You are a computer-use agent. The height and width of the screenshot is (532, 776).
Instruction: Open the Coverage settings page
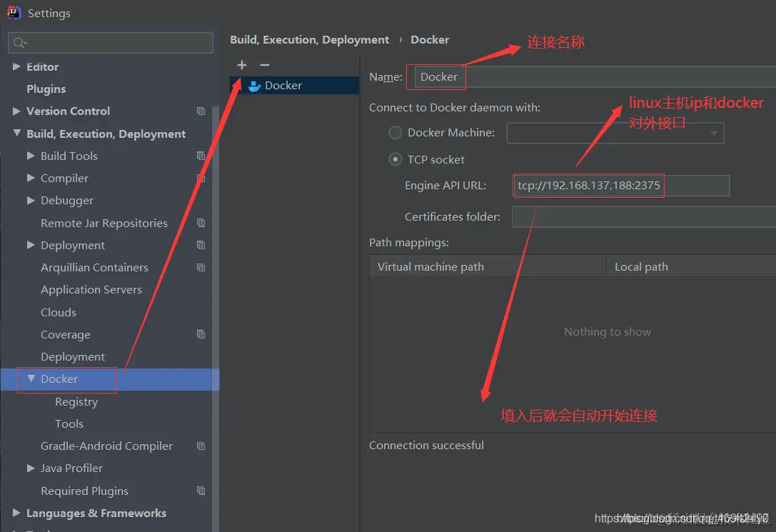(x=66, y=334)
